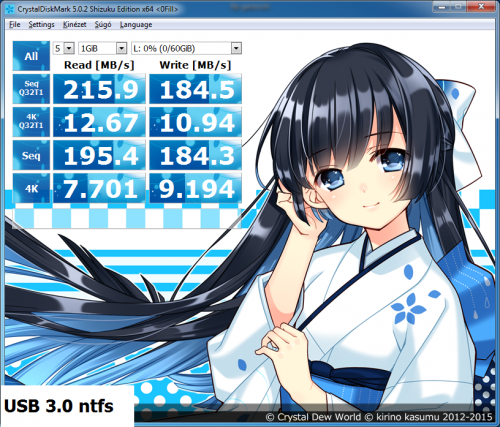Click the 4K write value 9.194
Viewport: 500px width, 427px height.
(x=196, y=188)
